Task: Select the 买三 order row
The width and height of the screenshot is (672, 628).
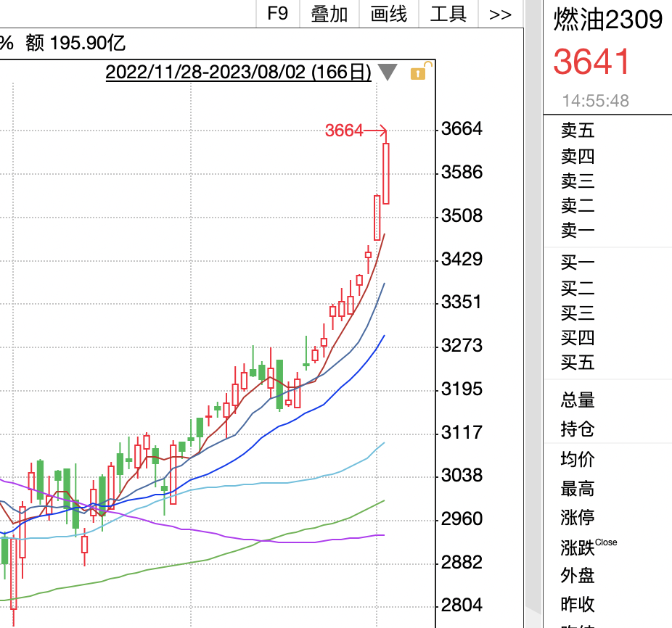Action: pyautogui.click(x=578, y=313)
